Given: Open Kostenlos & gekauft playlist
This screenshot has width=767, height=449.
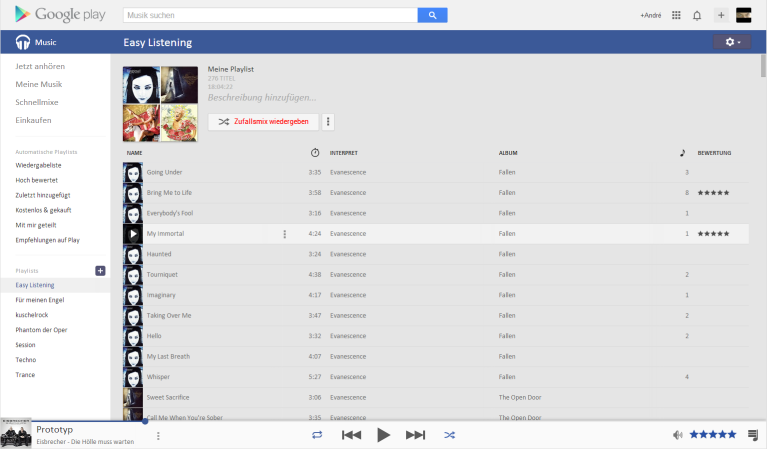Looking at the screenshot, I should click(44, 210).
